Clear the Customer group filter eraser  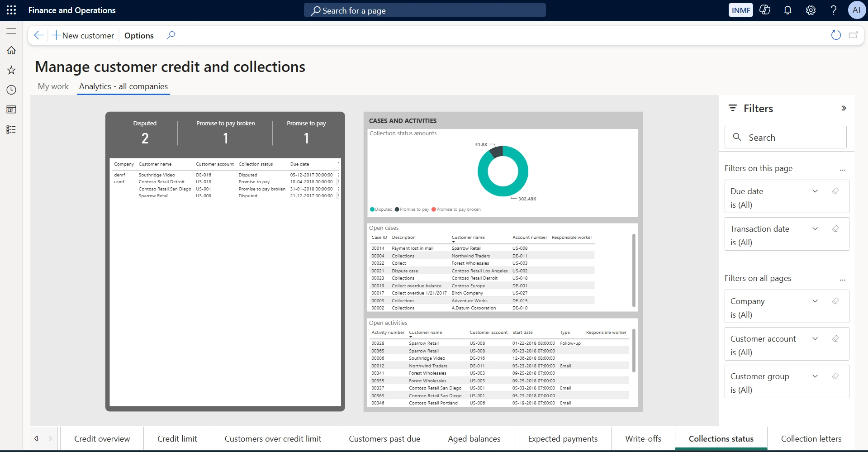coord(835,376)
